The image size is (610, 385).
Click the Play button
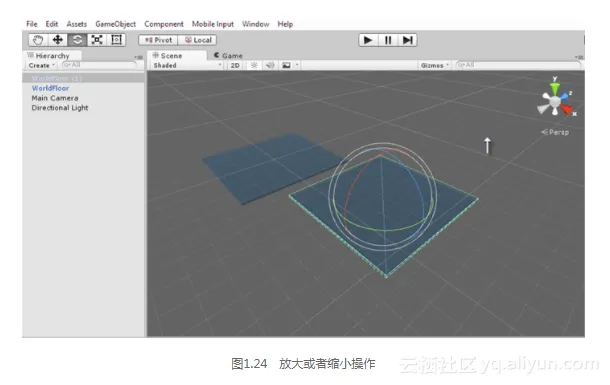[368, 40]
